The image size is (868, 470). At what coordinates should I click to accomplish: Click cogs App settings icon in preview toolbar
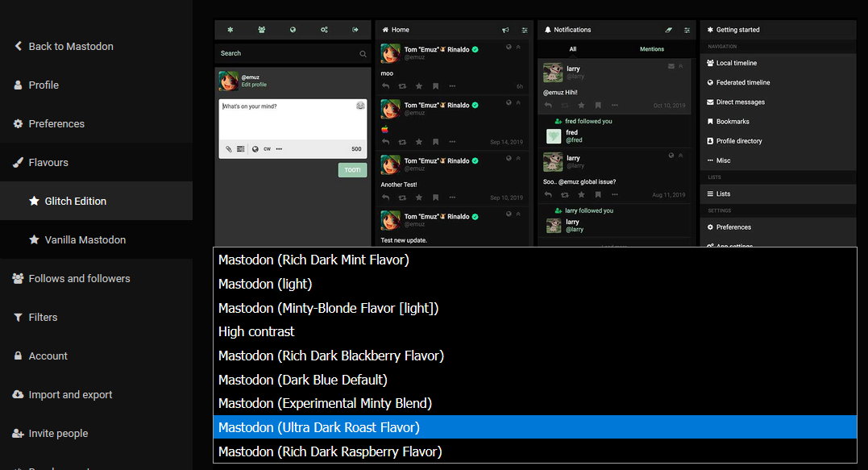click(325, 30)
